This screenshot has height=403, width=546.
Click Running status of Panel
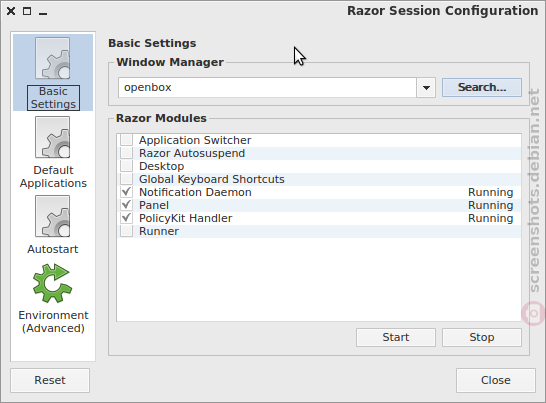[491, 205]
